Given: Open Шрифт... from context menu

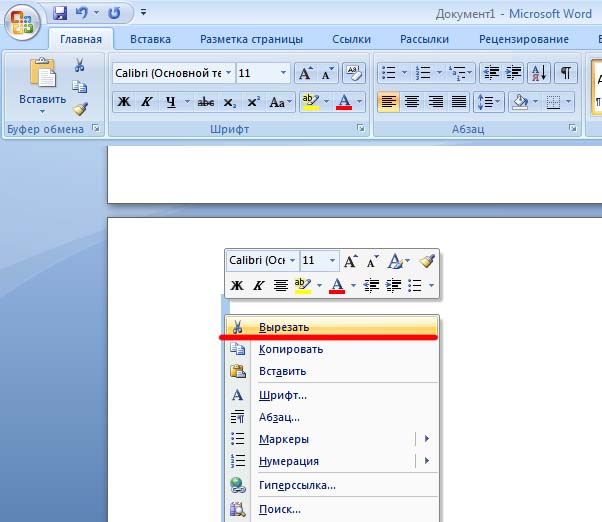Looking at the screenshot, I should [x=332, y=395].
